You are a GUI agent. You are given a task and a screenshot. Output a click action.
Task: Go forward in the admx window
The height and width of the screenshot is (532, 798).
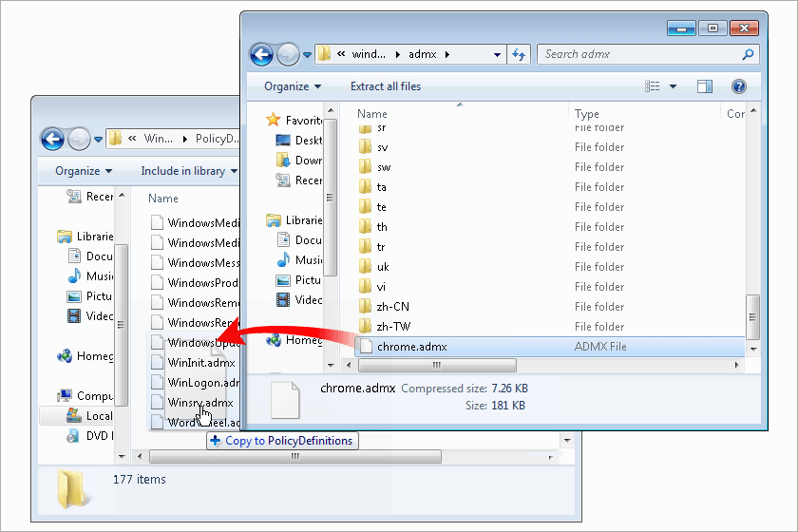(x=288, y=54)
